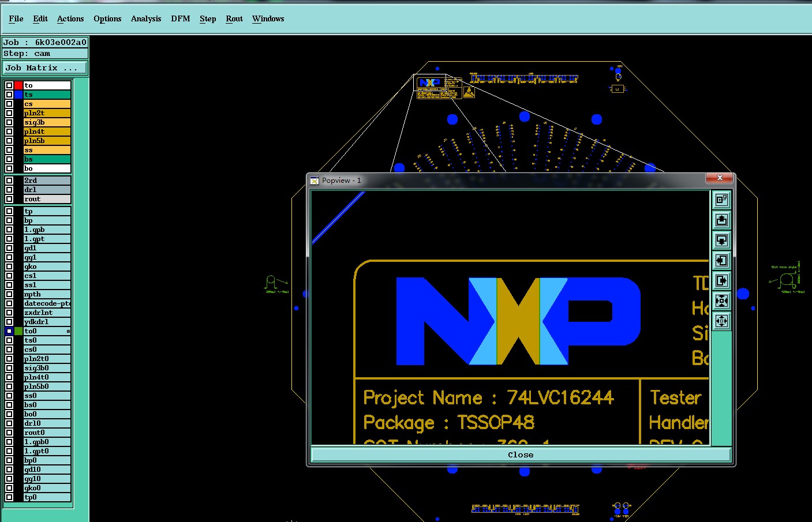Check the drl layer box
This screenshot has width=812, height=522.
[9, 190]
